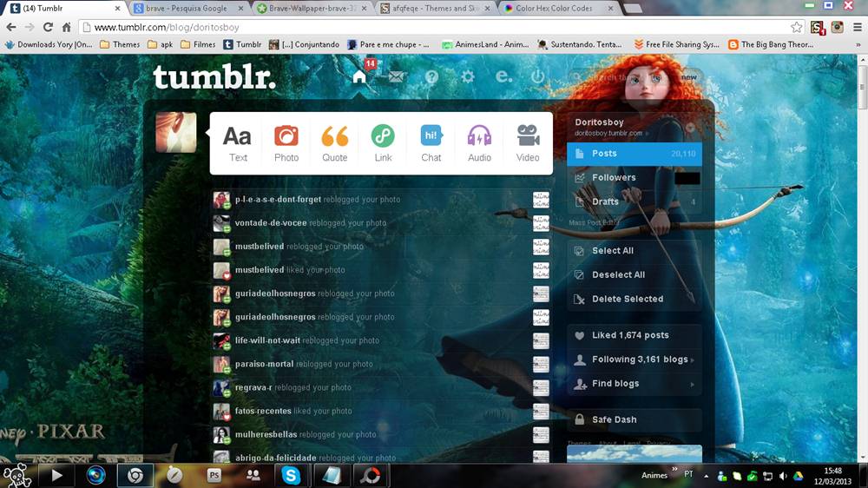Open the Posts sidebar item
868x488 pixels.
tap(635, 154)
